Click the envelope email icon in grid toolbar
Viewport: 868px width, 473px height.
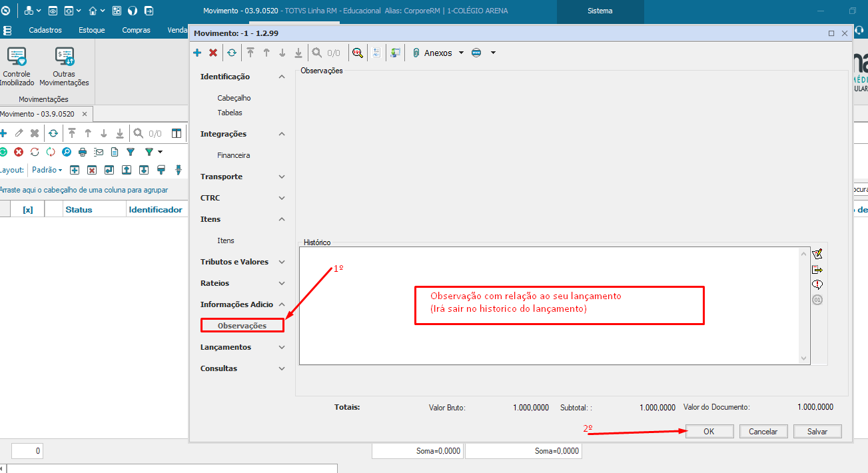tap(99, 152)
